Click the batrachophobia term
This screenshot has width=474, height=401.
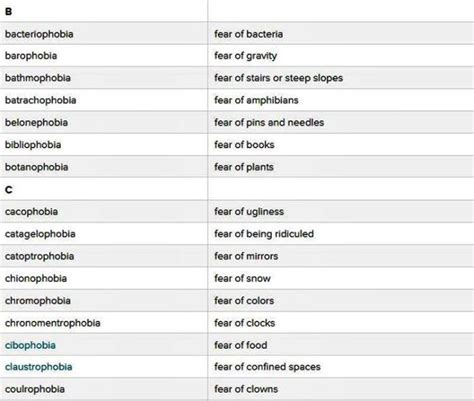pos(41,100)
